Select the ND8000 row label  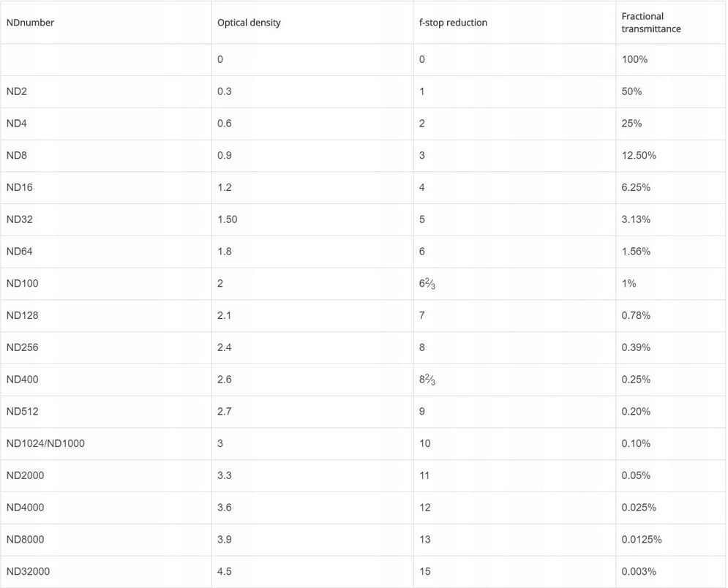click(25, 540)
